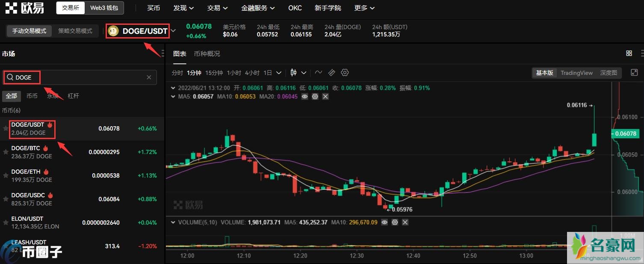Select the ruler drawing tool icon
The image size is (644, 264).
pyautogui.click(x=332, y=73)
